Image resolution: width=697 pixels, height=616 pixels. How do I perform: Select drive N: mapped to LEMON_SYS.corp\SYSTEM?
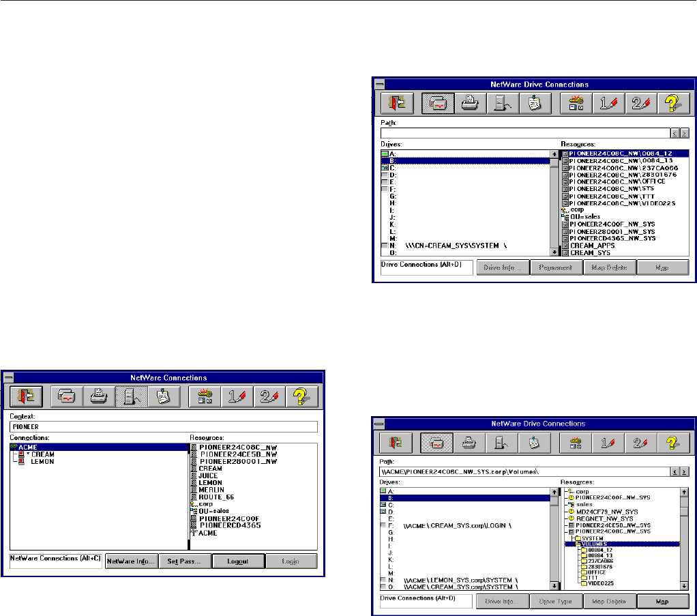pos(465,581)
